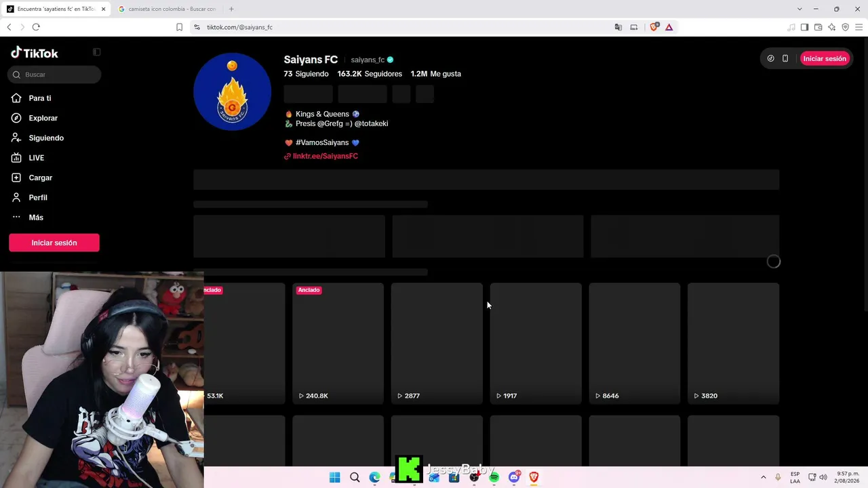Click the sidebar Iniciar sesión button

click(x=54, y=243)
